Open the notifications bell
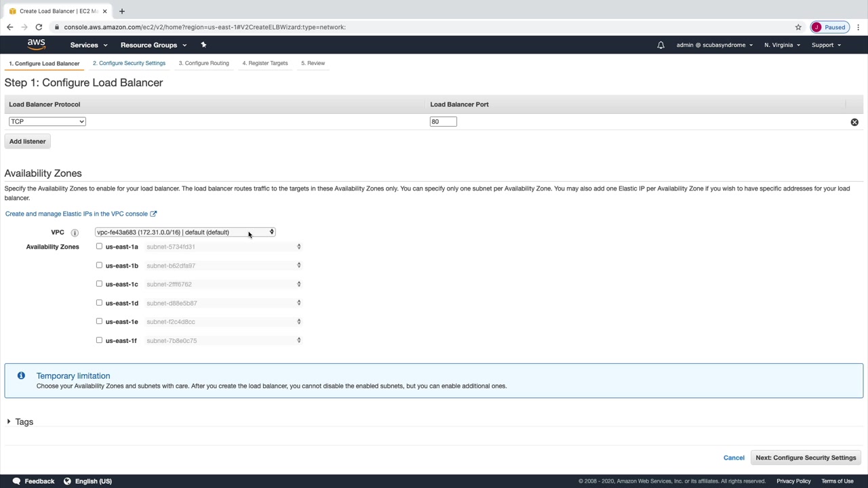The width and height of the screenshot is (868, 488). tap(660, 45)
